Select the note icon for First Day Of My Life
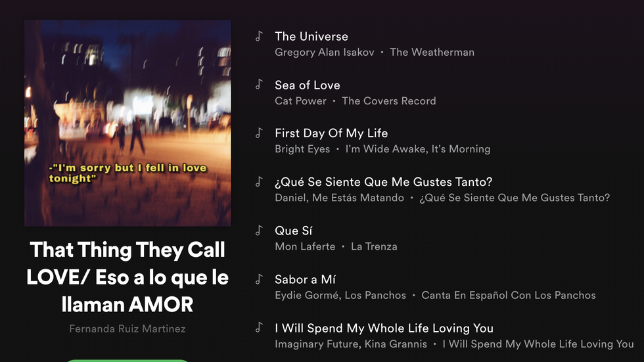The width and height of the screenshot is (644, 362). [x=259, y=133]
